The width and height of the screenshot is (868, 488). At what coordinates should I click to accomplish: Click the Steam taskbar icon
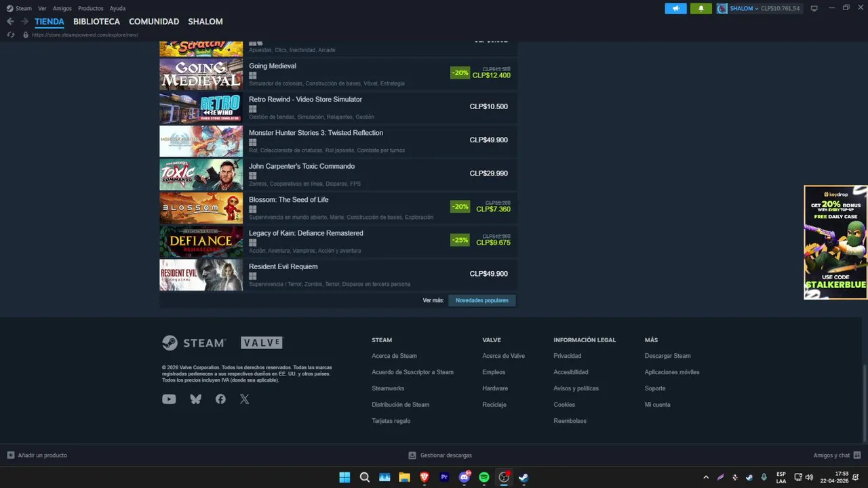click(x=524, y=477)
